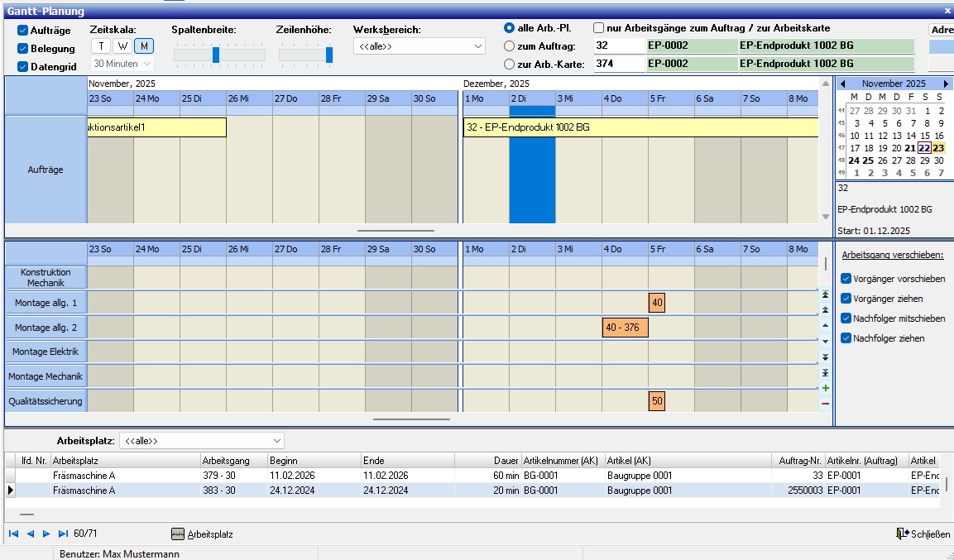Show next month in mini calendar
This screenshot has width=954, height=560.
pos(946,84)
